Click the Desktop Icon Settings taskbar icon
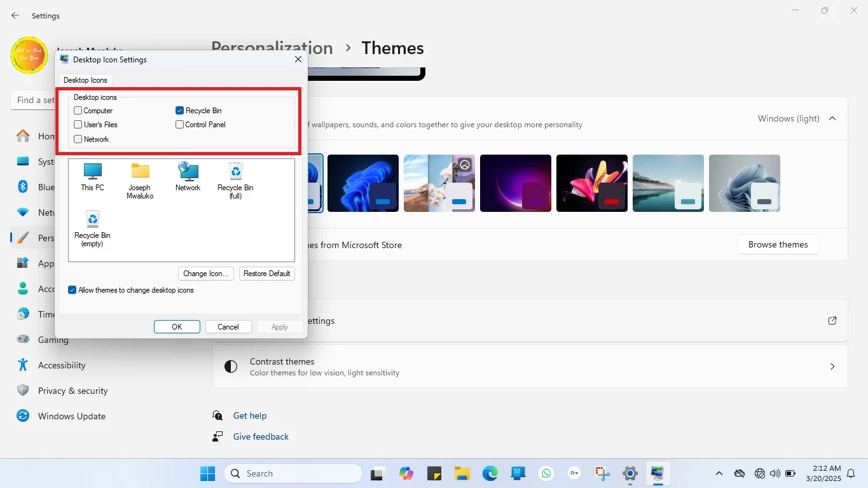This screenshot has height=488, width=868. [658, 473]
